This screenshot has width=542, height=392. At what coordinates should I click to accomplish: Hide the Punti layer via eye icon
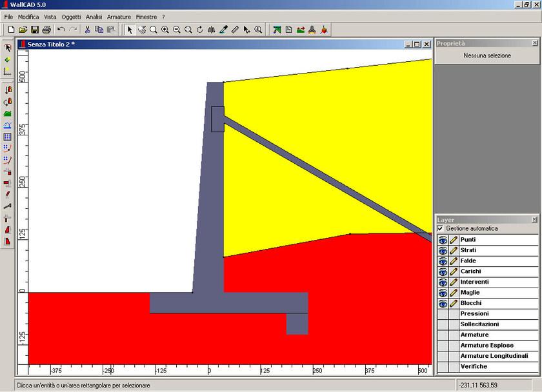pos(443,240)
